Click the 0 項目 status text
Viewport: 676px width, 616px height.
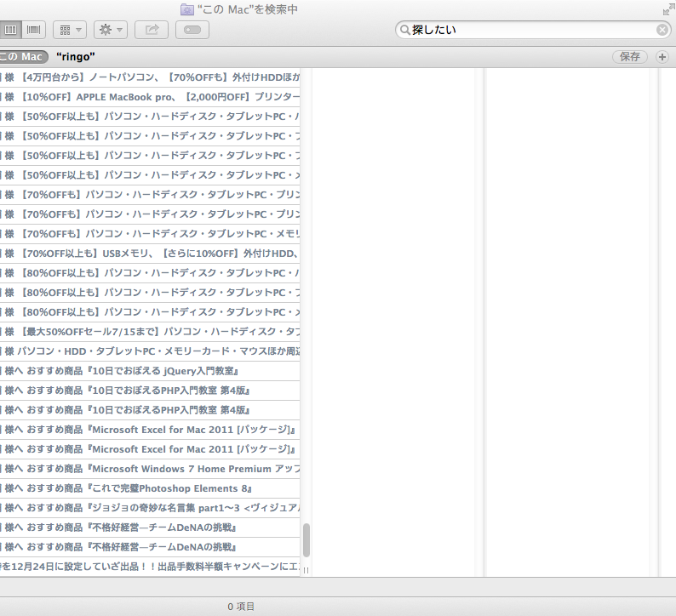241,607
